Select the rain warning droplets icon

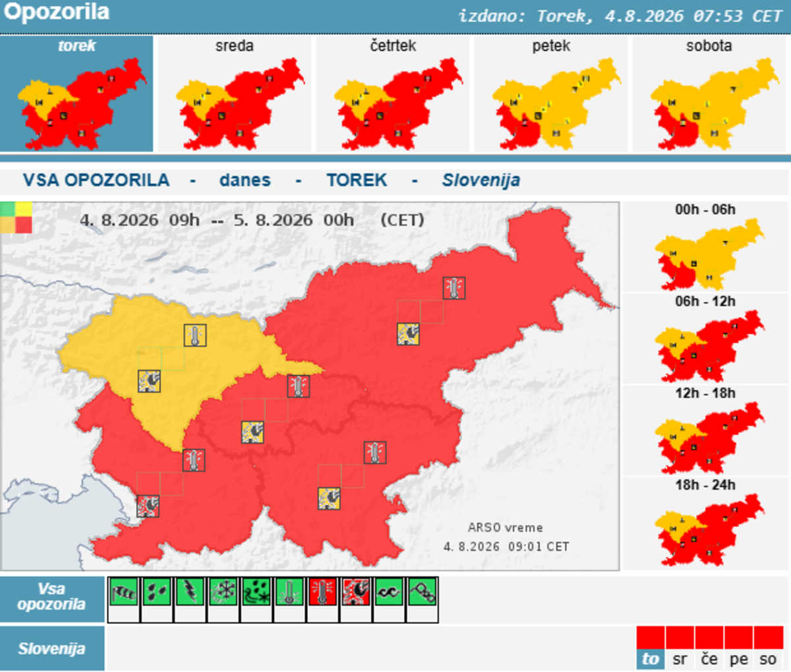point(157,592)
